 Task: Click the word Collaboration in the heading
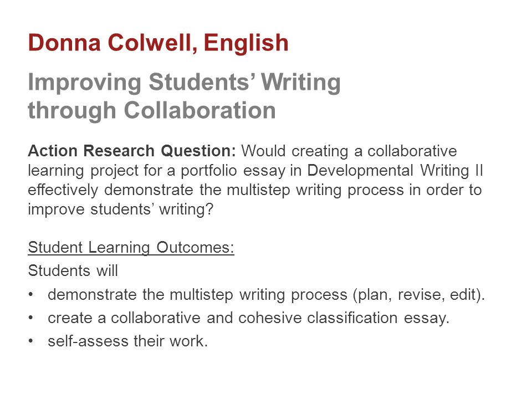point(200,111)
